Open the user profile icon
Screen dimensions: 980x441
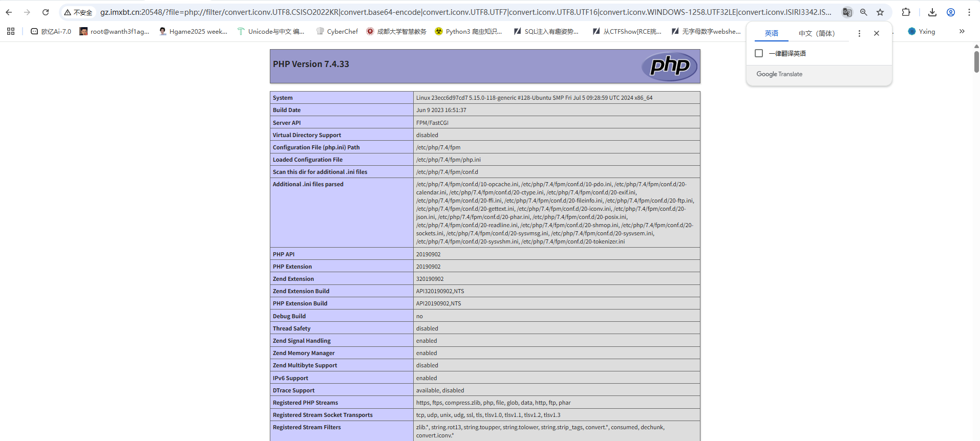tap(951, 12)
